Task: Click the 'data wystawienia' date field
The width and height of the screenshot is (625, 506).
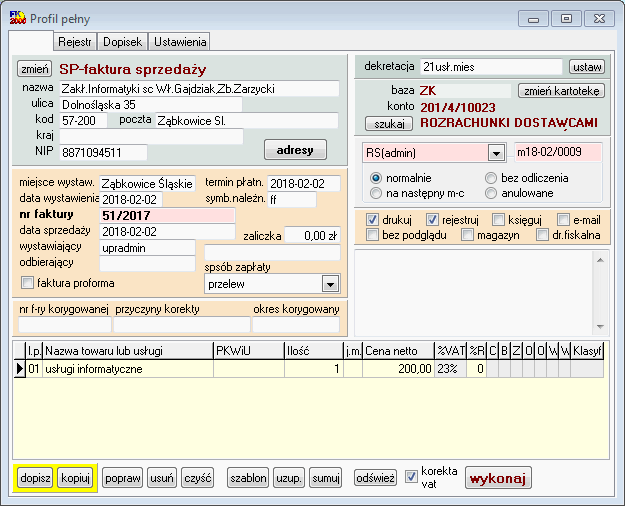Action: (131, 199)
